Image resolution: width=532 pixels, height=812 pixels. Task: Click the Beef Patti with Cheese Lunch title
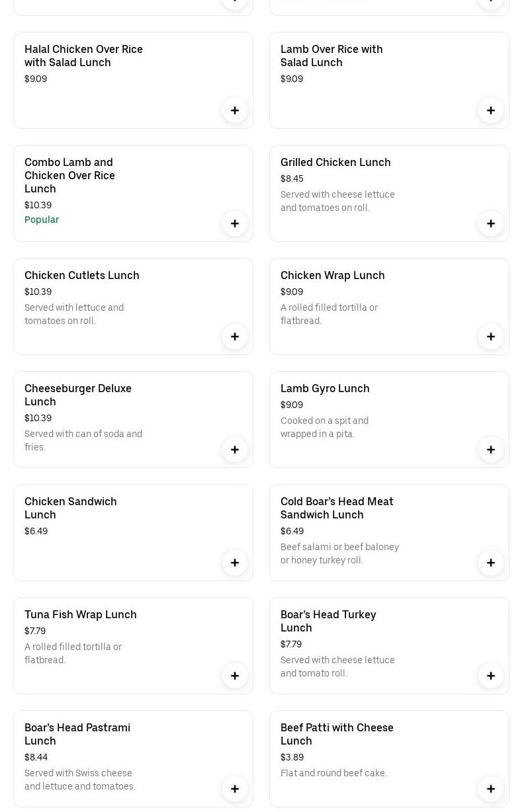point(337,734)
